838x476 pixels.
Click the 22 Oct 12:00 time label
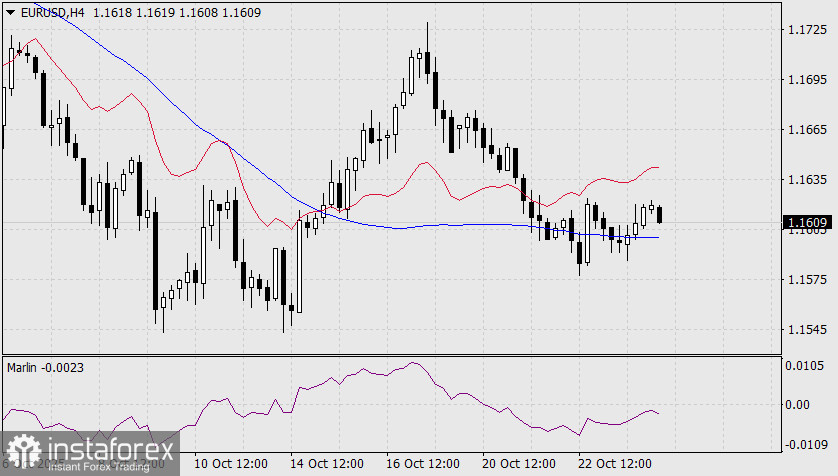click(615, 463)
